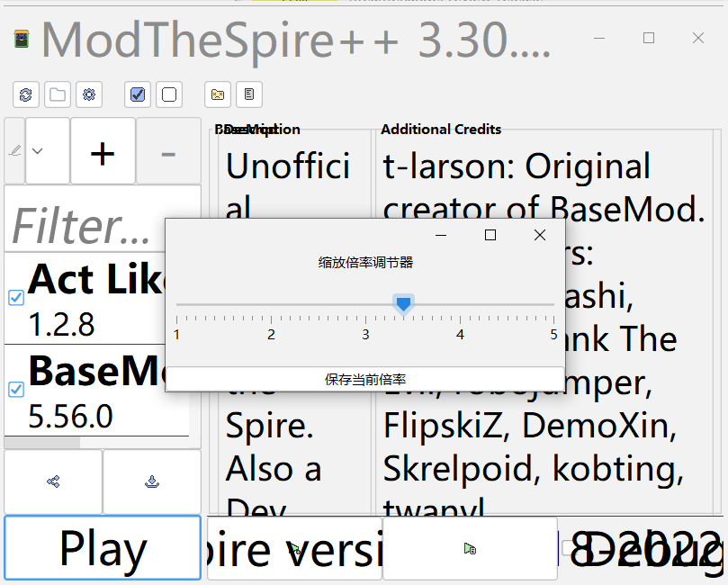728x585 pixels.
Task: Click the ModTheSpire app icon in title bar
Action: point(22,39)
